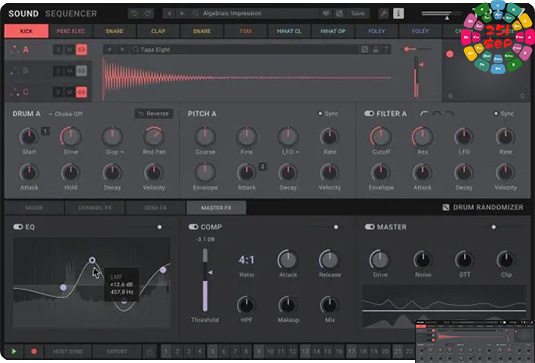Toggle the link button on layer C
The width and height of the screenshot is (535, 363).
point(81,92)
